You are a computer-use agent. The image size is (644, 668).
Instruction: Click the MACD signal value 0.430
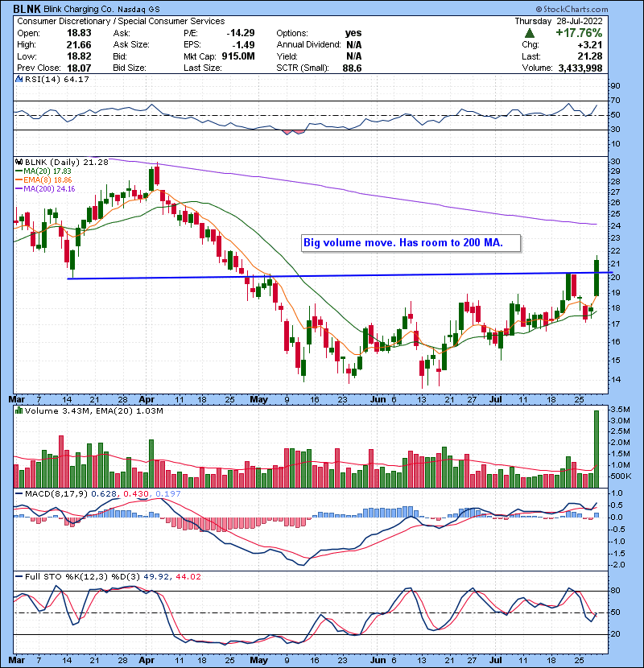point(136,494)
